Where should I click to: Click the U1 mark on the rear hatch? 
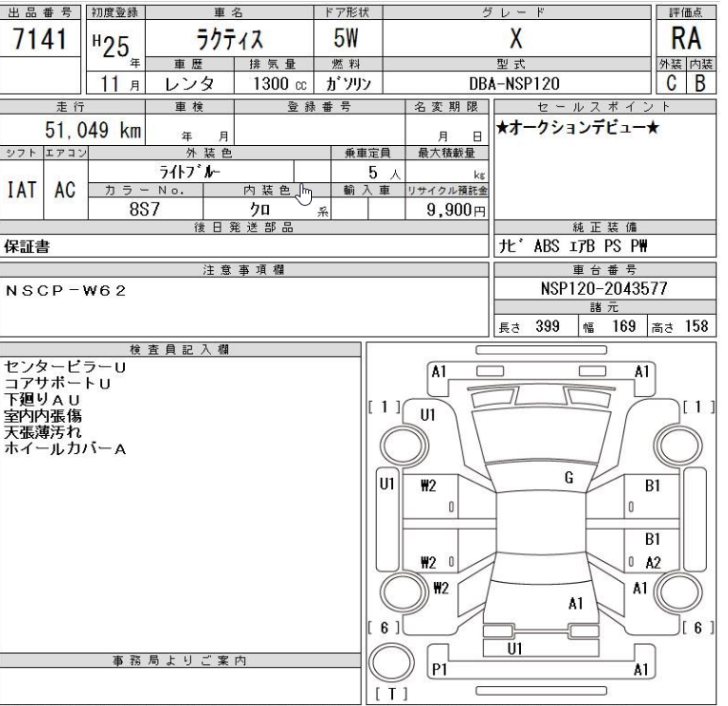512,648
